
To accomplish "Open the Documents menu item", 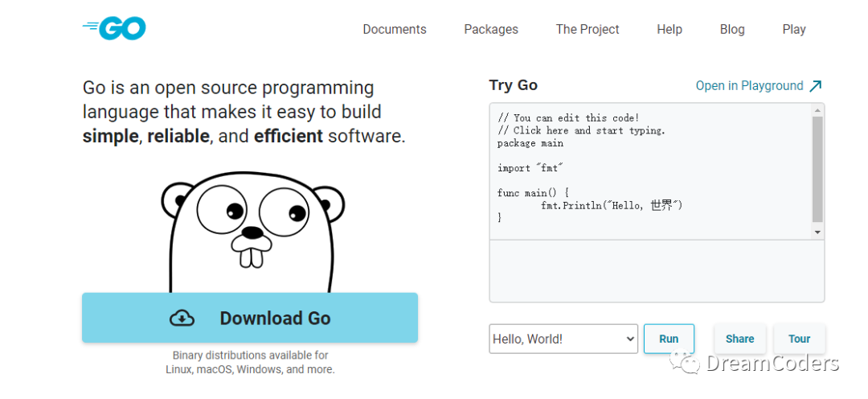I will point(395,30).
